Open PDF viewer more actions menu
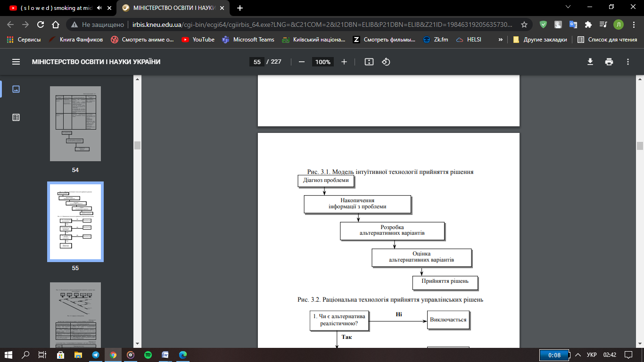The width and height of the screenshot is (644, 362). tap(628, 62)
